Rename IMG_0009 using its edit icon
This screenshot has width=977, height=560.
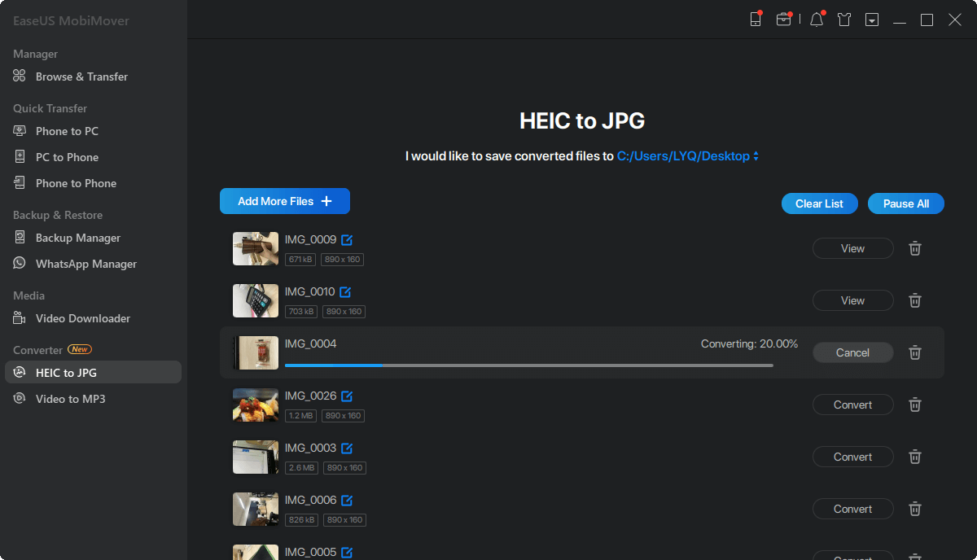[x=348, y=239]
